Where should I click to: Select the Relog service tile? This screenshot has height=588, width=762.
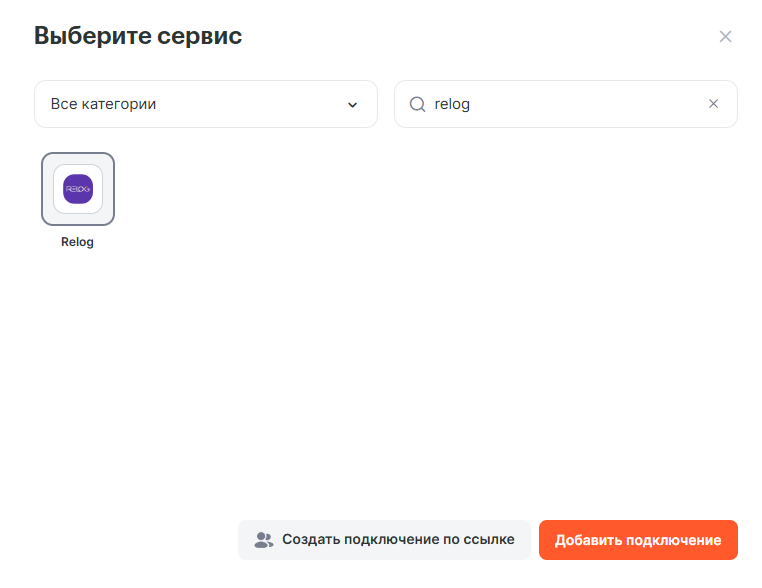click(78, 189)
